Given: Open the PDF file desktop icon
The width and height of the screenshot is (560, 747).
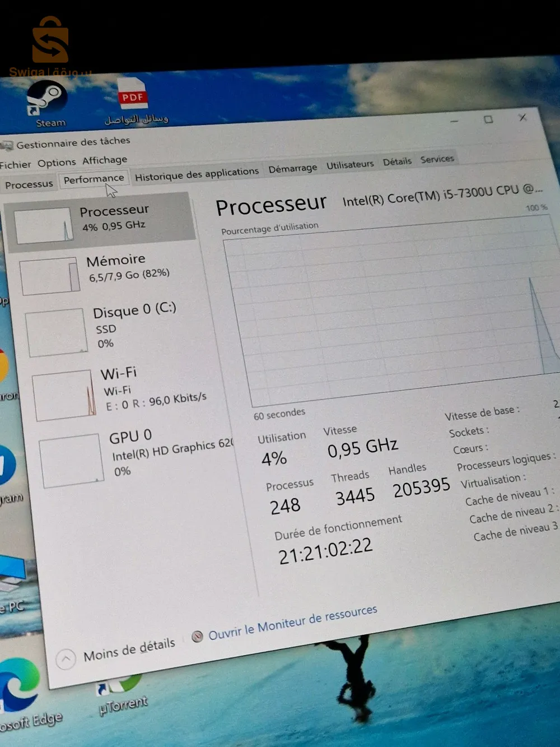Looking at the screenshot, I should pyautogui.click(x=134, y=101).
